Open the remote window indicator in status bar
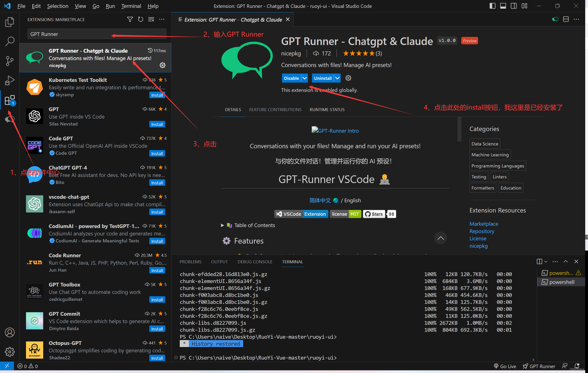The height and width of the screenshot is (373, 588). coord(7,366)
